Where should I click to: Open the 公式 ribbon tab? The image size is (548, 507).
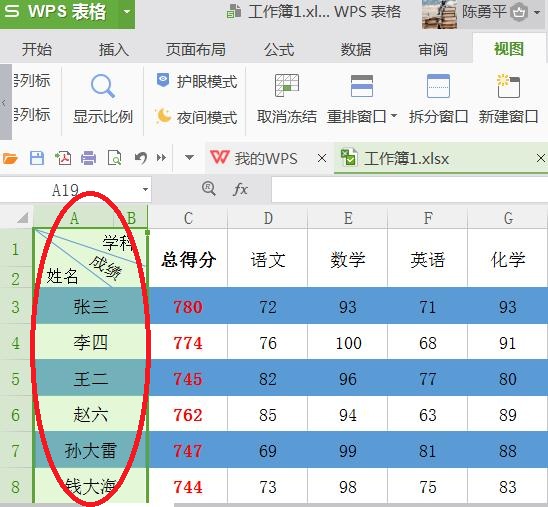click(279, 49)
